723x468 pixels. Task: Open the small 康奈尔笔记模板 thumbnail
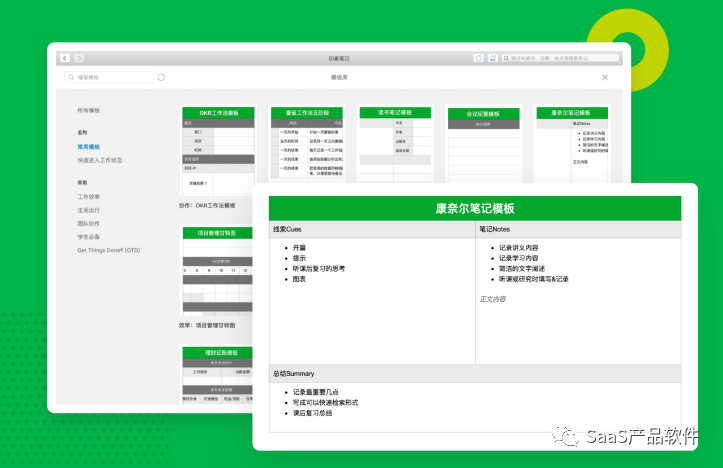(x=572, y=143)
